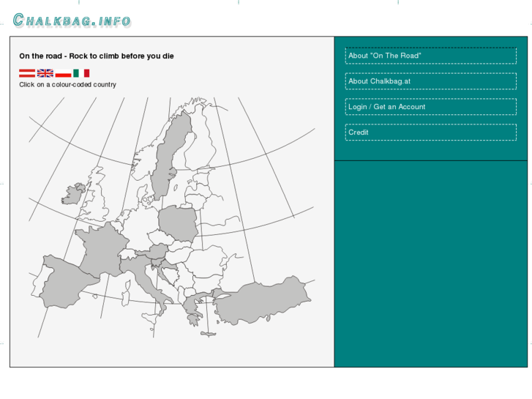Click the Chalkbag.info logo
The image size is (532, 399).
click(x=72, y=20)
